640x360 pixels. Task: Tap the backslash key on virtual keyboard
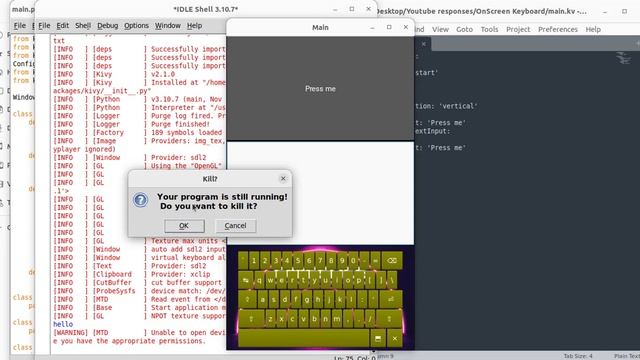click(x=392, y=280)
